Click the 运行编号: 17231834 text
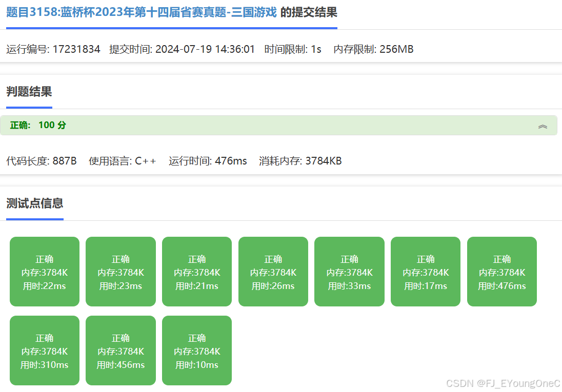The image size is (562, 392). [x=53, y=49]
